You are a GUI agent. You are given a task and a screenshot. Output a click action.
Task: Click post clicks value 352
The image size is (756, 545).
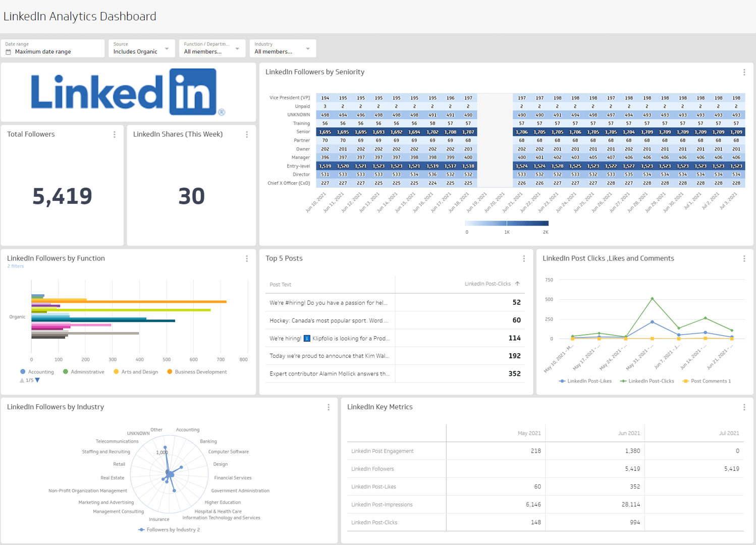tap(514, 374)
